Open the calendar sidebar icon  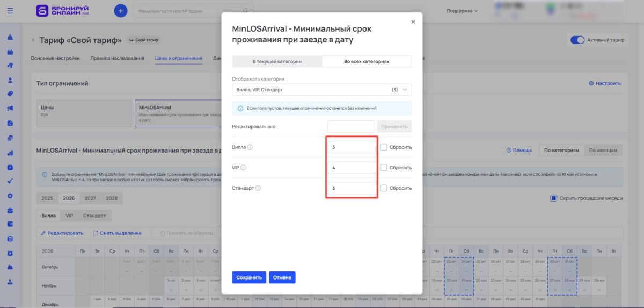[x=10, y=52]
